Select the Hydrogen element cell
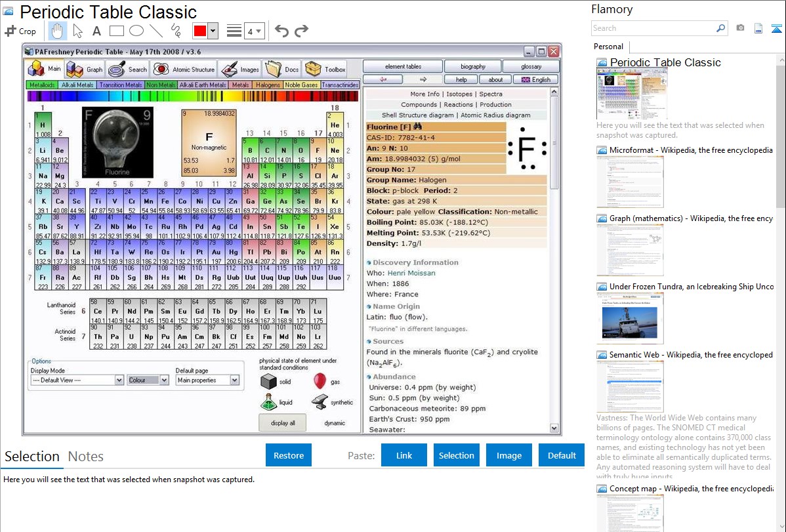Image resolution: width=786 pixels, height=532 pixels. pos(43,125)
